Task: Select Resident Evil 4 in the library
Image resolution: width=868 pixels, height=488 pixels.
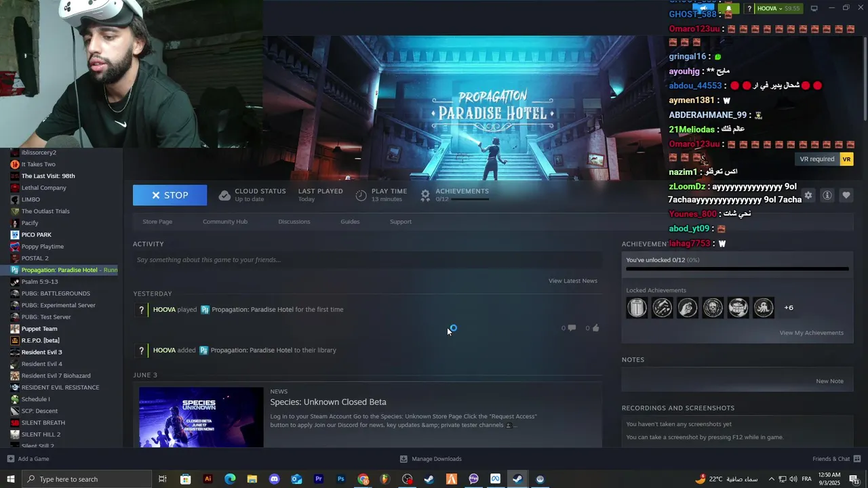Action: point(41,364)
